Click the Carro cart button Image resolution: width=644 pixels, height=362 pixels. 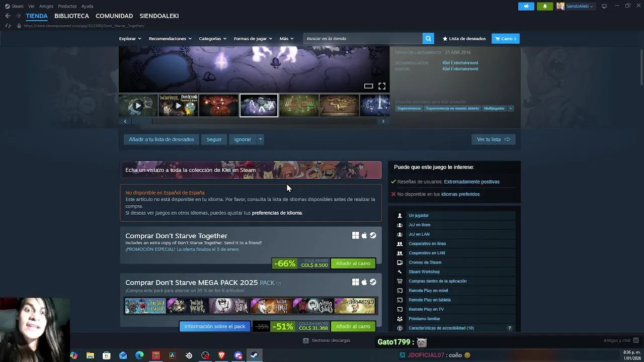click(505, 39)
